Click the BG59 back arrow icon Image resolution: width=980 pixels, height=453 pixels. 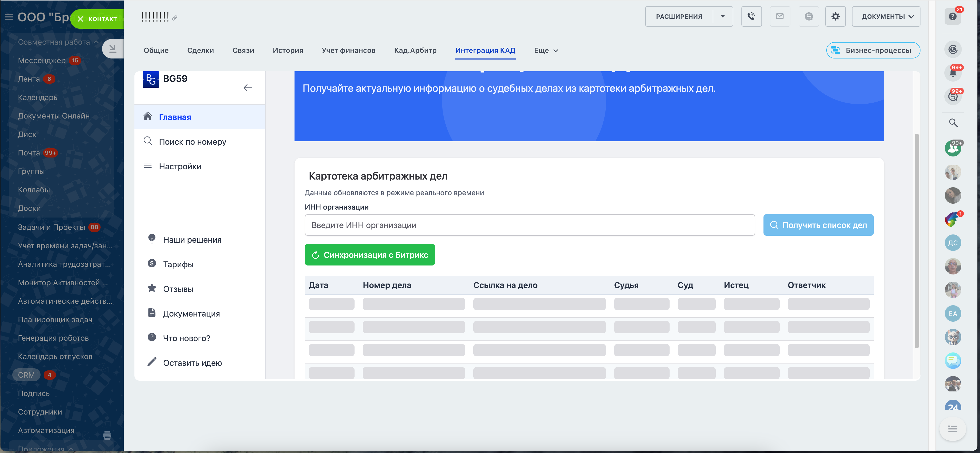tap(247, 88)
